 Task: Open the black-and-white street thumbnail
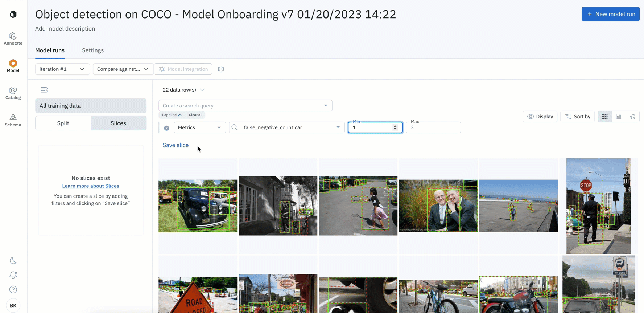[278, 206]
